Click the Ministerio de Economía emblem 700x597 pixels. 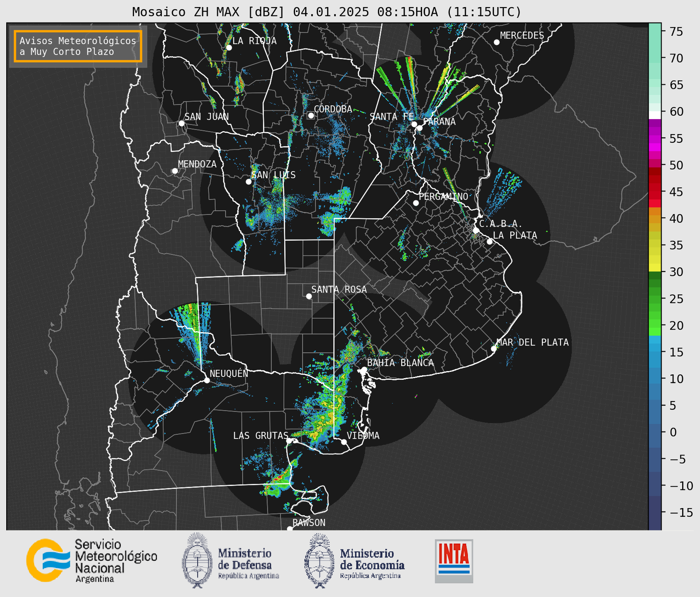pyautogui.click(x=319, y=560)
